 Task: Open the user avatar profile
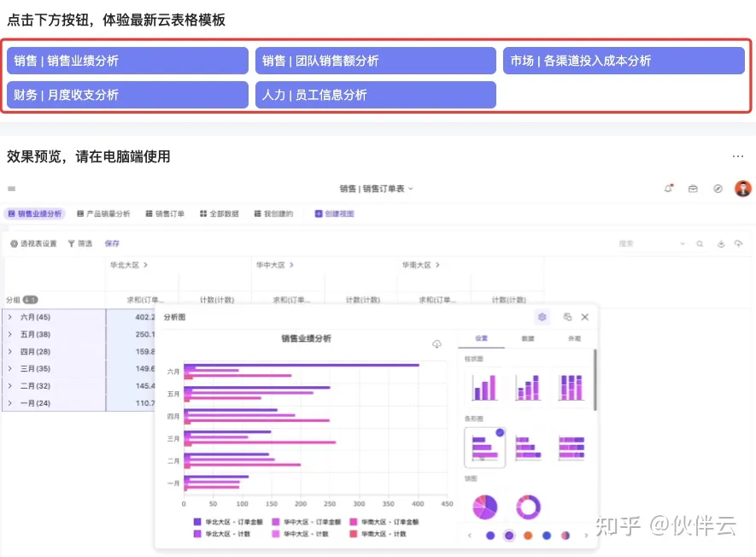coord(742,189)
